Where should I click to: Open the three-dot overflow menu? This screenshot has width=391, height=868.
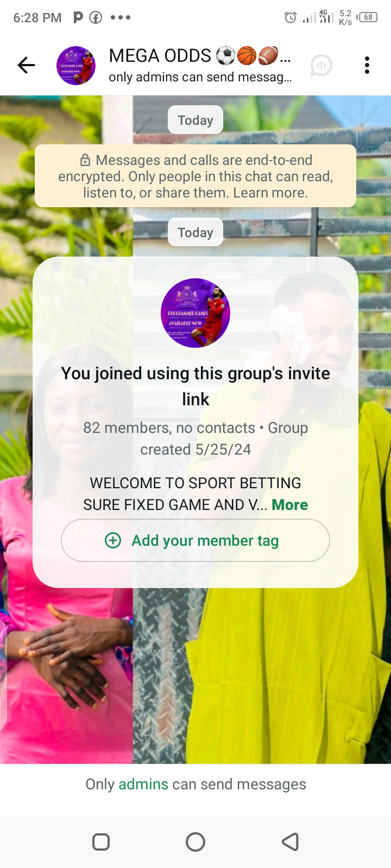tap(367, 65)
